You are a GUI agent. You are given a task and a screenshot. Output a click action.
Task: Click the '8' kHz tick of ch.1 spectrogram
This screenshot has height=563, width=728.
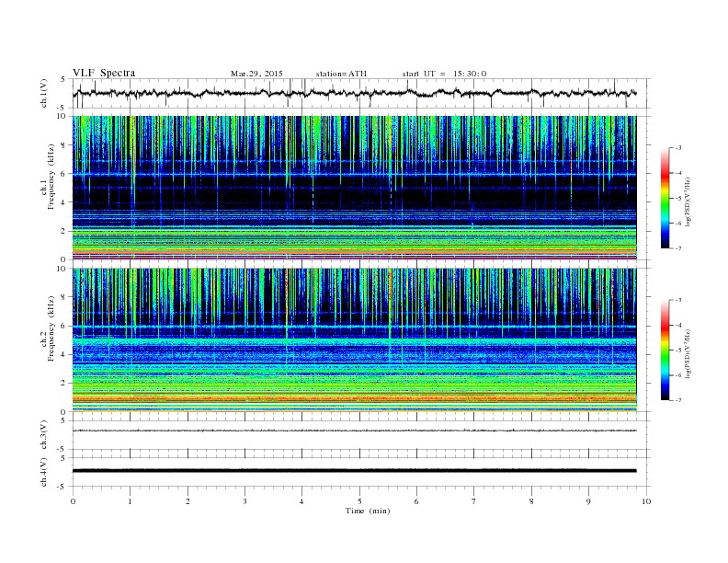coord(64,145)
